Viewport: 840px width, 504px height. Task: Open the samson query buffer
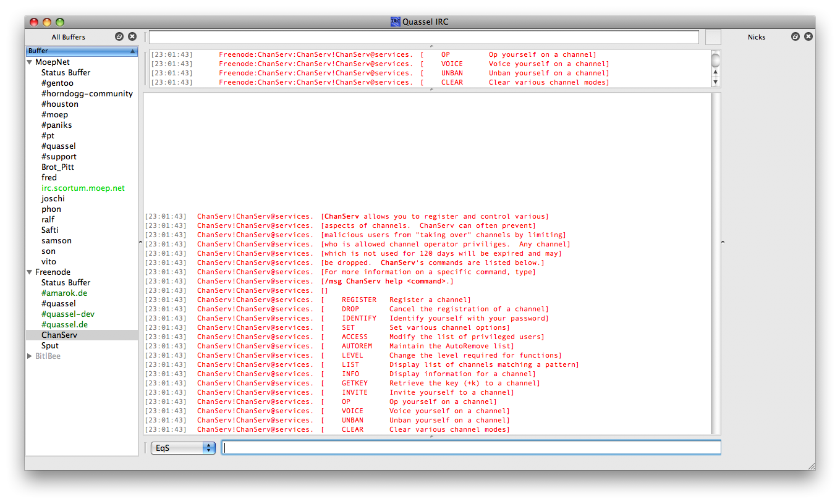coord(57,241)
